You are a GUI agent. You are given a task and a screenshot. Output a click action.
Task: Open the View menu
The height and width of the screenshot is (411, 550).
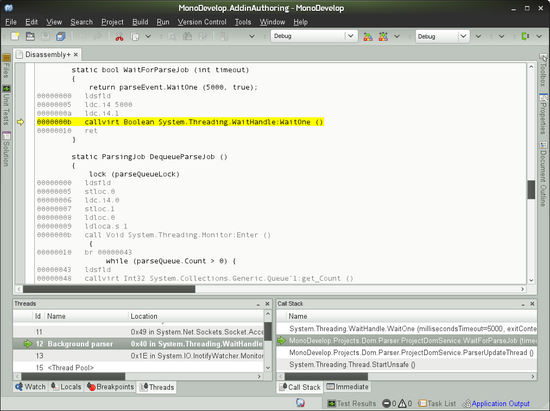[54, 22]
